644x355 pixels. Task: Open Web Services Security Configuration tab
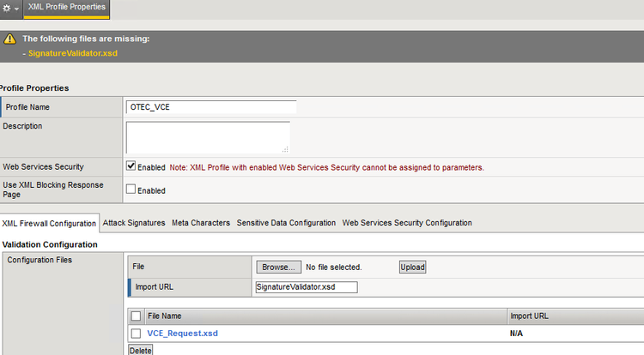click(x=407, y=223)
